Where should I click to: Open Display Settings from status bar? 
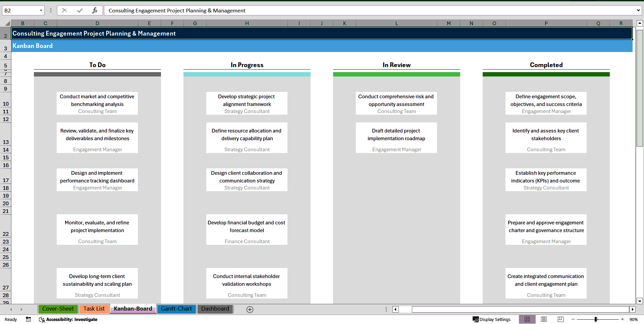tap(491, 319)
